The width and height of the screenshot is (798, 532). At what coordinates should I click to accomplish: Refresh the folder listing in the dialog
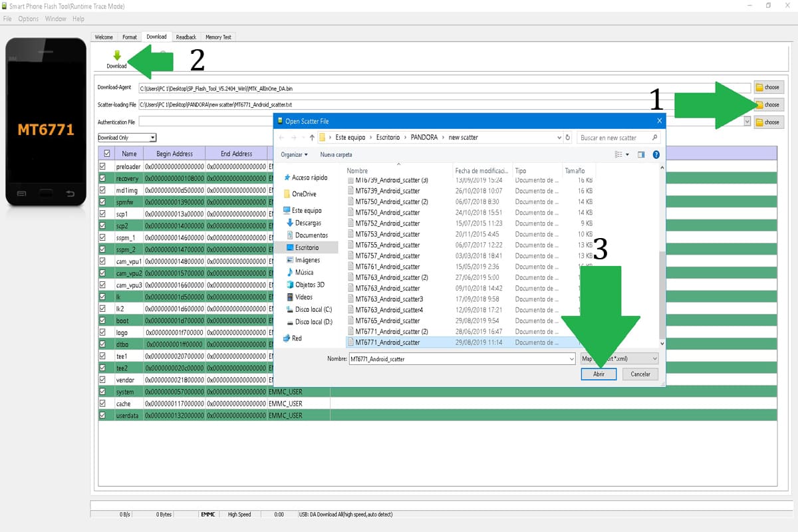pyautogui.click(x=567, y=138)
